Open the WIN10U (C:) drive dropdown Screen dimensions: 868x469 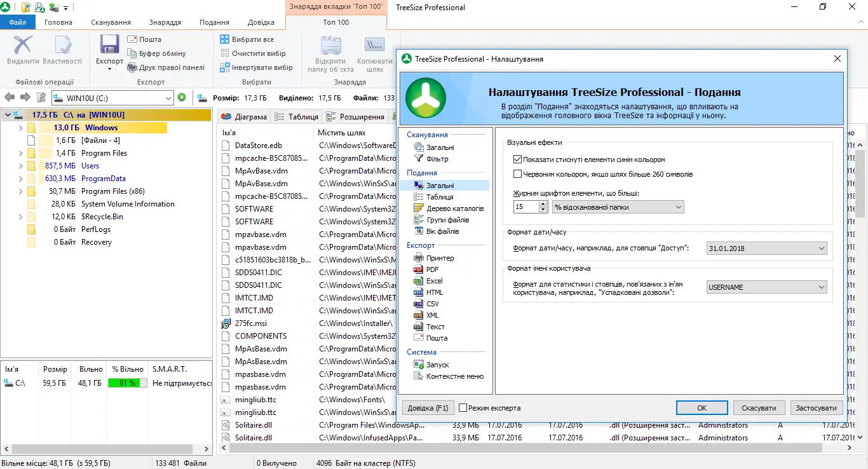pos(168,98)
